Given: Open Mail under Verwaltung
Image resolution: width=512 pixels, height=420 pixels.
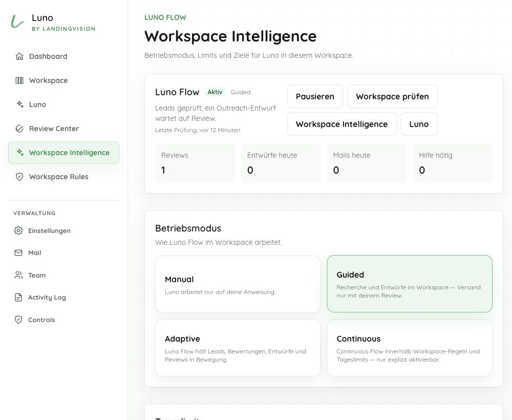Looking at the screenshot, I should coord(63,253).
